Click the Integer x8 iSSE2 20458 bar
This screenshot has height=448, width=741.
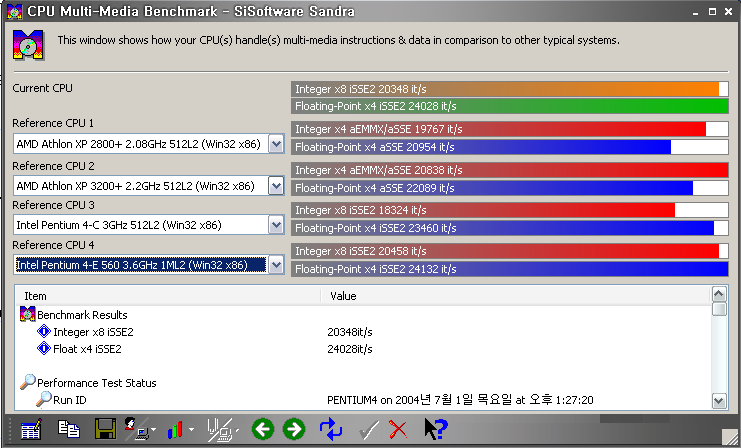pos(509,251)
